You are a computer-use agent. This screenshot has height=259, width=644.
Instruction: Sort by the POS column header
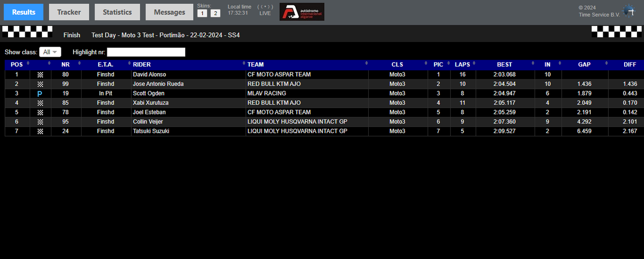17,64
